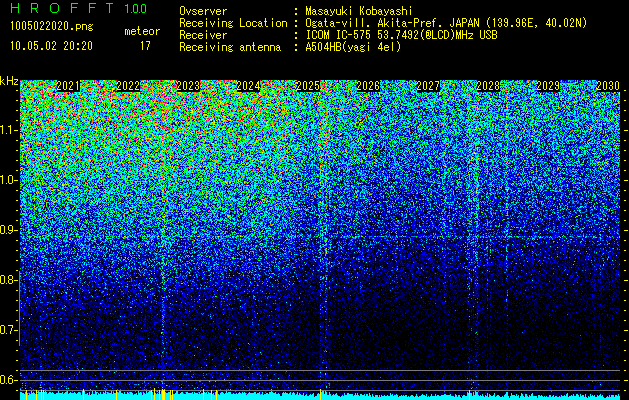Click the meteor label
Image resolution: width=629 pixels, height=400 pixels.
click(142, 31)
